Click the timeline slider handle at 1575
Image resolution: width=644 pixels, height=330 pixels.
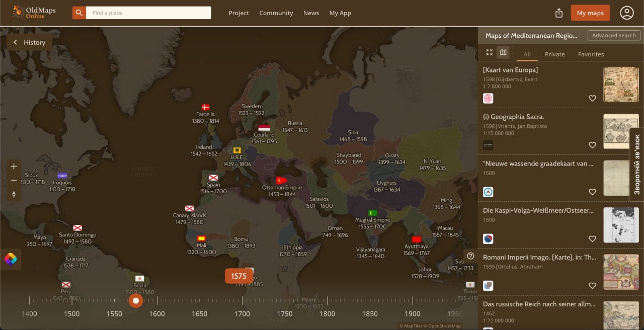[136, 301]
